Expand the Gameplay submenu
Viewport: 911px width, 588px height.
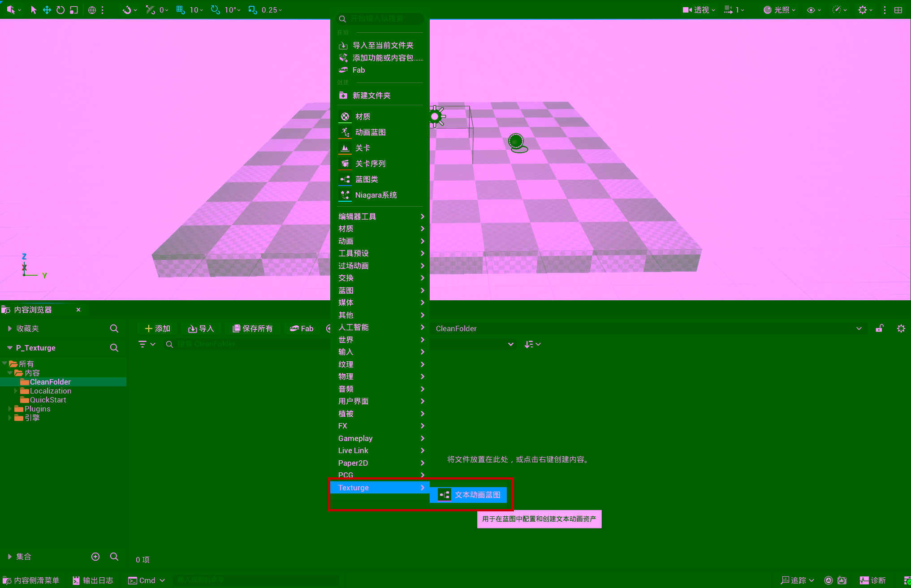tap(380, 438)
